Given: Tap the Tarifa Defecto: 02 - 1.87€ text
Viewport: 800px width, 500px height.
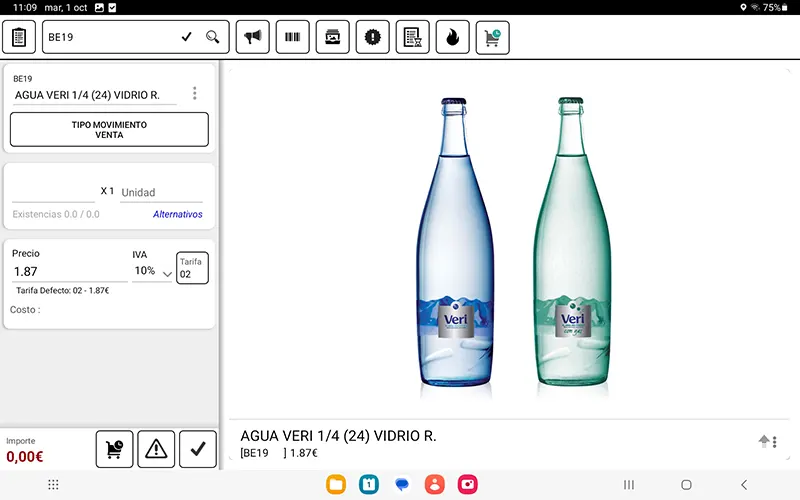Looking at the screenshot, I should [x=63, y=290].
